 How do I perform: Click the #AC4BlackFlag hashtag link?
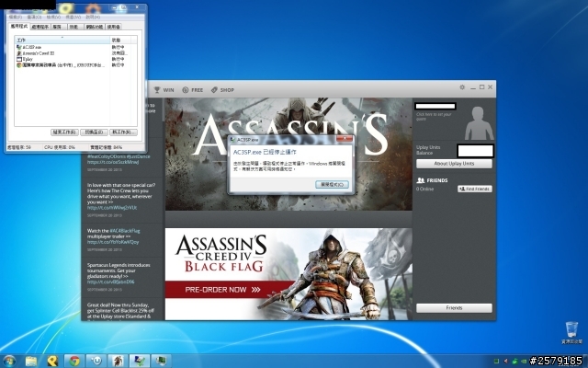(125, 231)
